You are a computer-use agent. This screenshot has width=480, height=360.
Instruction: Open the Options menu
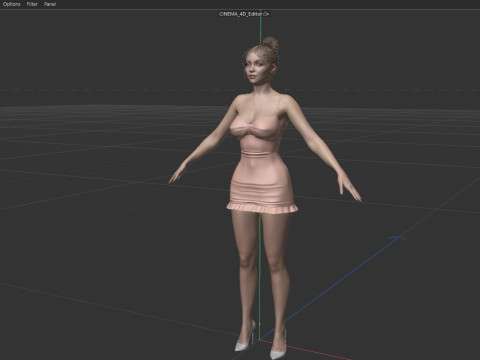point(12,4)
